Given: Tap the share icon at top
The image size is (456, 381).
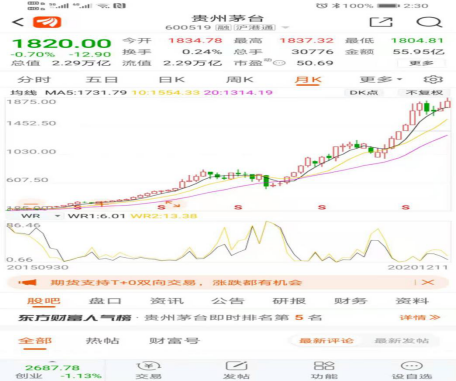Looking at the screenshot, I should [381, 22].
